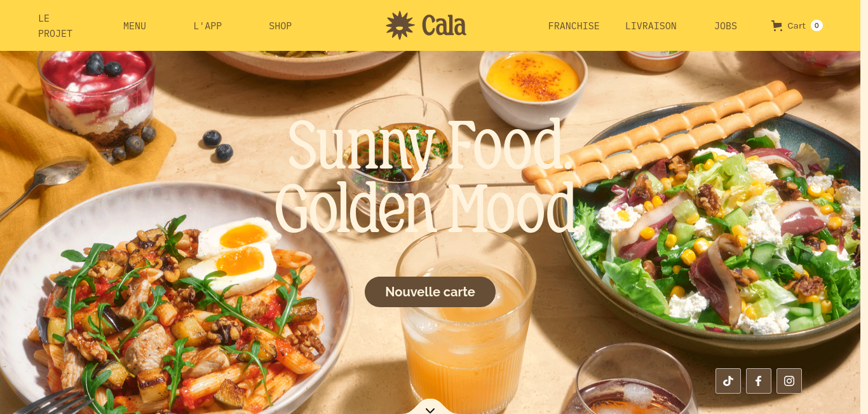
Task: Click the Cart text label
Action: pos(796,25)
